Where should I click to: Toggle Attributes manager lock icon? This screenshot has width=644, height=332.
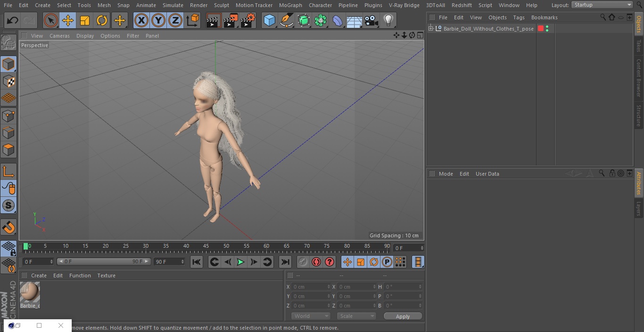point(612,173)
